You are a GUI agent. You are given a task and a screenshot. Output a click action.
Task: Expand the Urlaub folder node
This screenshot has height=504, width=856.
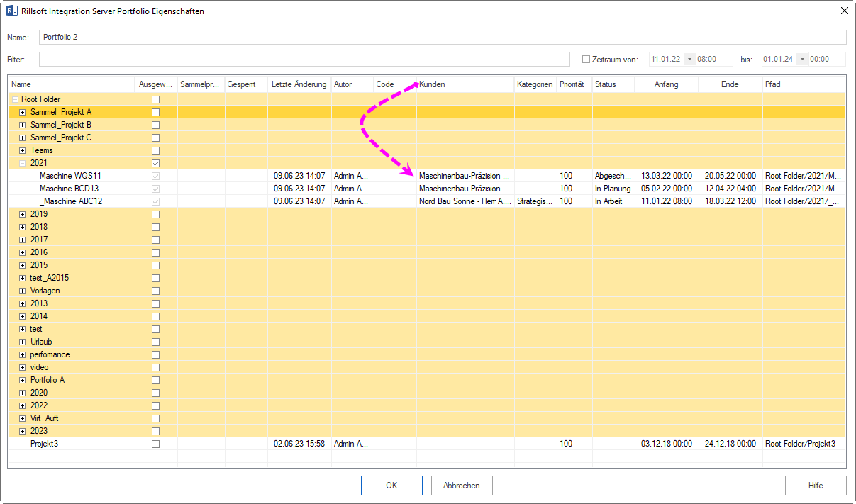pyautogui.click(x=23, y=342)
